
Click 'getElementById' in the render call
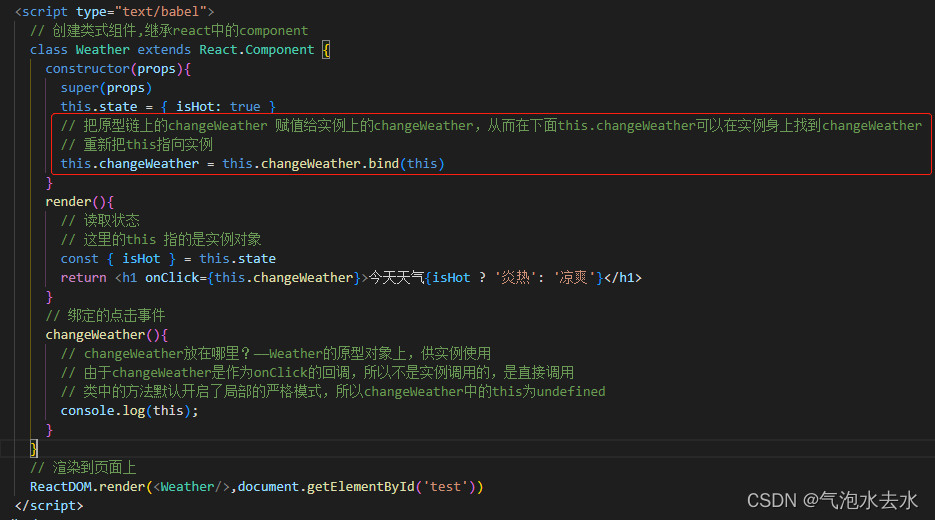coord(361,487)
